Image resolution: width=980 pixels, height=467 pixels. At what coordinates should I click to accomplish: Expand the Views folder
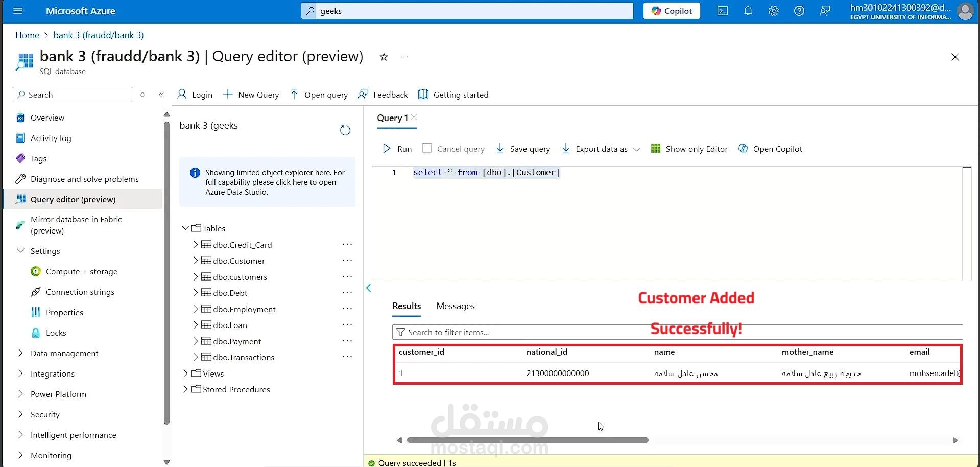click(x=185, y=373)
